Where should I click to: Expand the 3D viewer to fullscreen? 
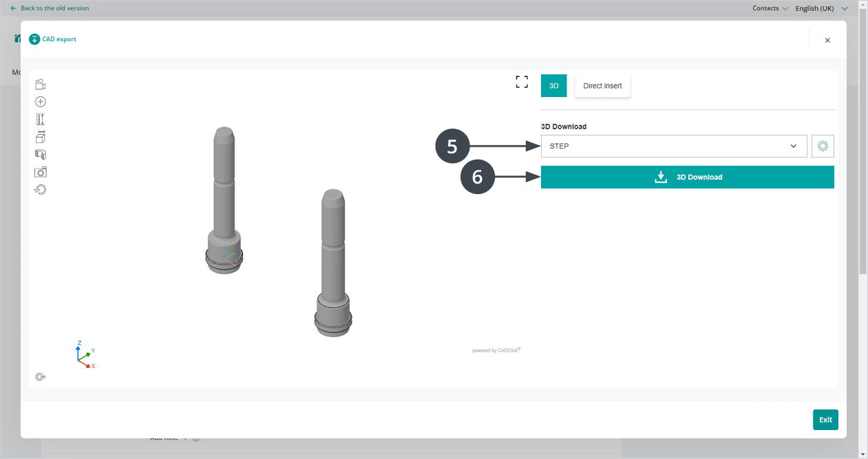[x=522, y=81]
